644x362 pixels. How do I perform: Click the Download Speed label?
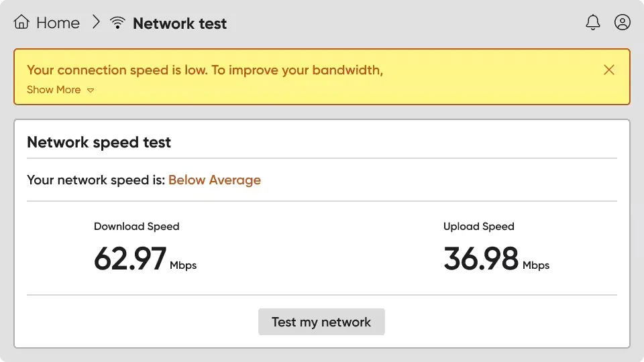137,227
